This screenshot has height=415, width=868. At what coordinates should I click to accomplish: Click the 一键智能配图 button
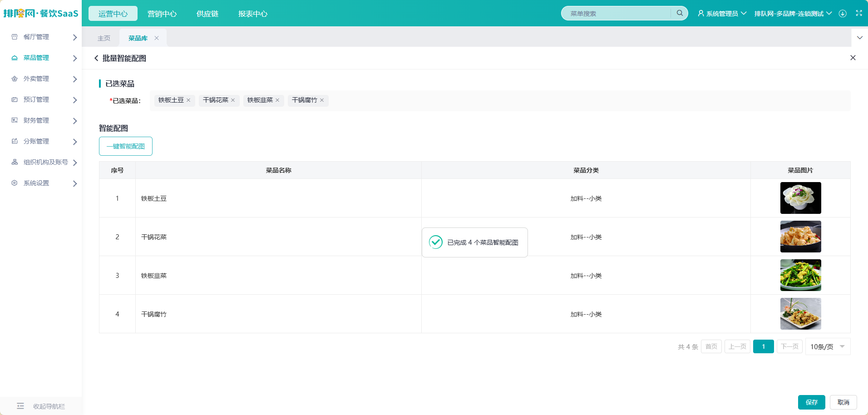pyautogui.click(x=126, y=146)
